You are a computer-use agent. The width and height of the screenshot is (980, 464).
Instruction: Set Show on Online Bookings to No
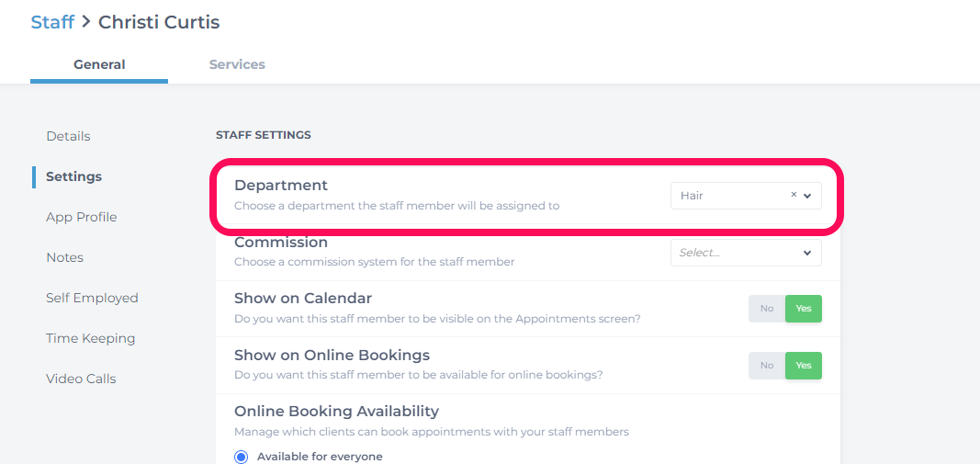click(x=767, y=365)
